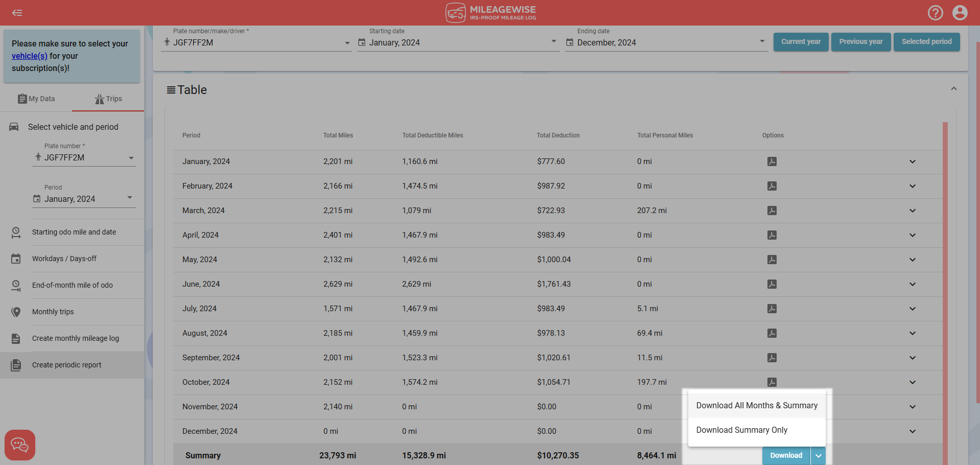The image size is (980, 465).
Task: Expand the February, 2024 row details
Action: (912, 186)
